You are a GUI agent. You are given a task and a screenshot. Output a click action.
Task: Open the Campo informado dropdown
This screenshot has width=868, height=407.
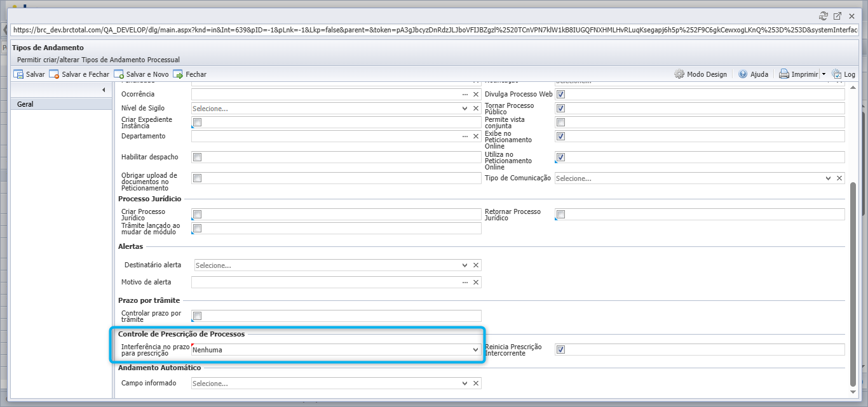point(465,384)
